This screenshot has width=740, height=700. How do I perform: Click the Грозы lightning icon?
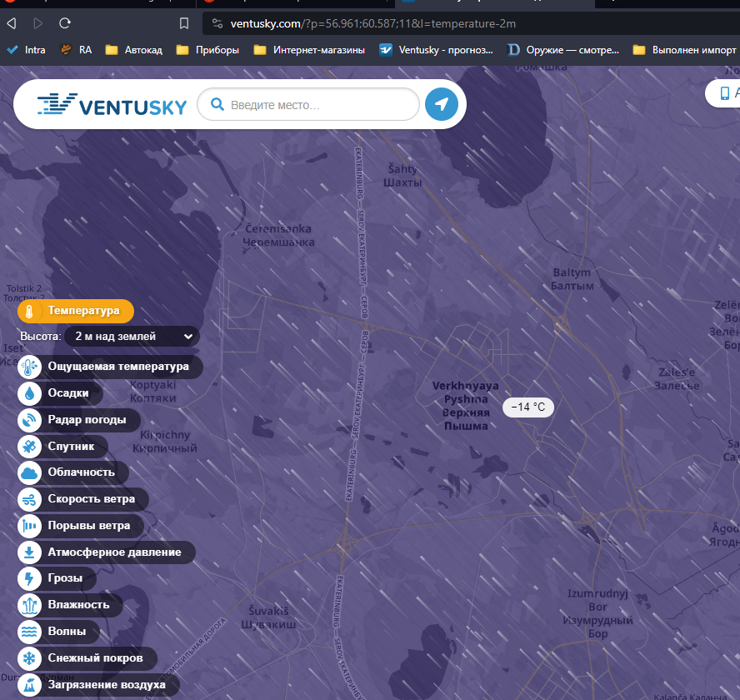29,578
